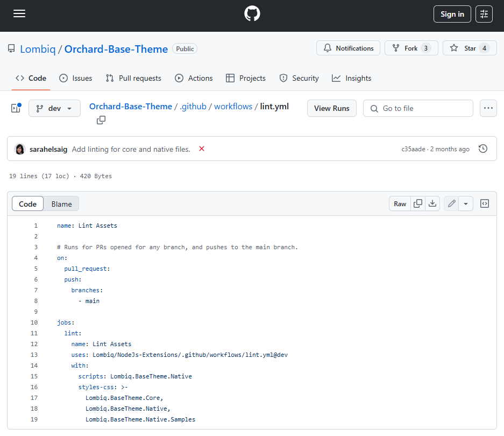
Task: Open commit c35aade link
Action: [413, 149]
